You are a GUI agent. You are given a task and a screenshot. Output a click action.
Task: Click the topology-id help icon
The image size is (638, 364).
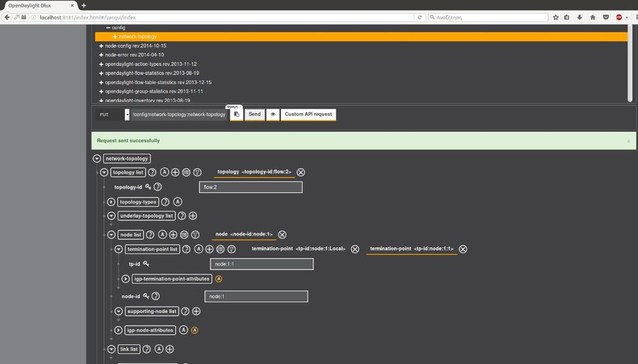[x=158, y=187]
